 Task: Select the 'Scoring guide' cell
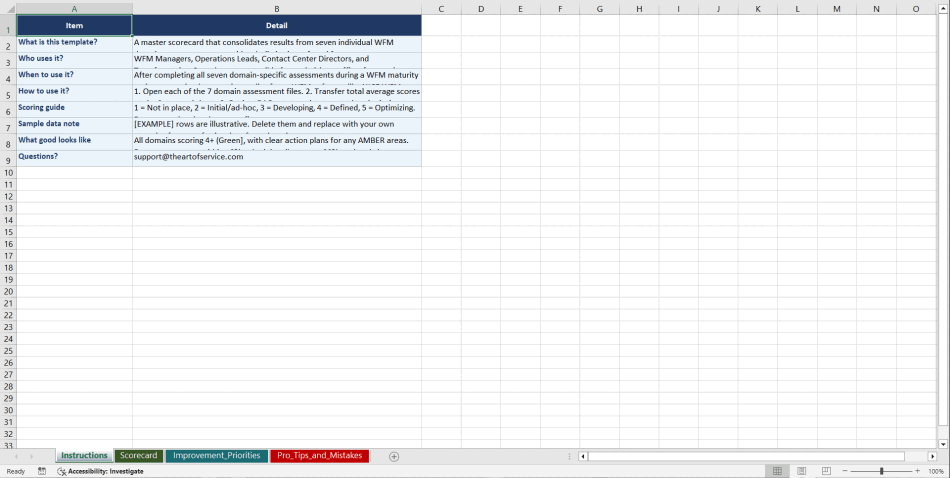pyautogui.click(x=74, y=108)
